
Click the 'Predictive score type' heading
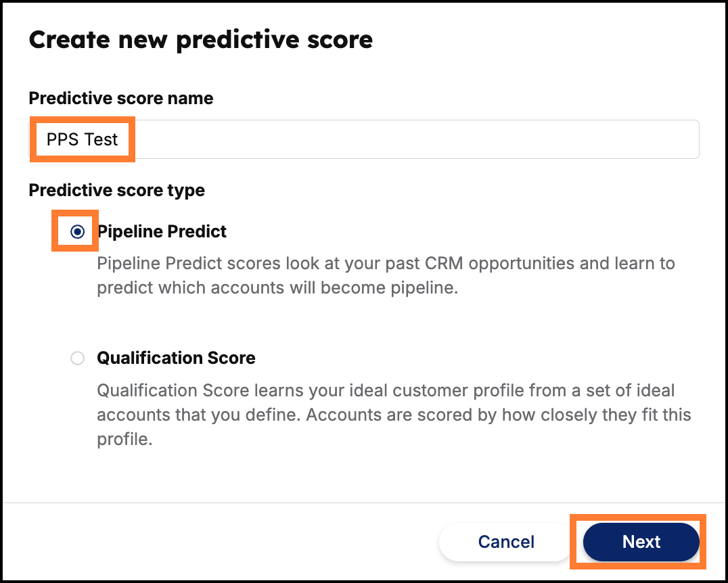(116, 190)
